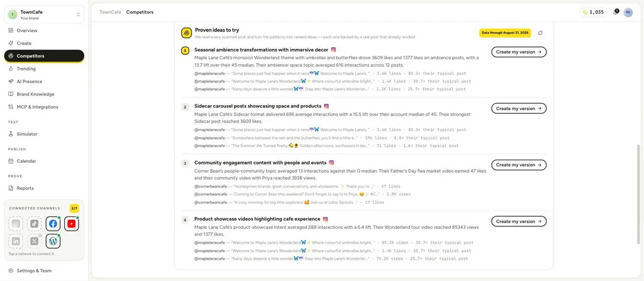Click the LinkedIn channel icon

16,241
